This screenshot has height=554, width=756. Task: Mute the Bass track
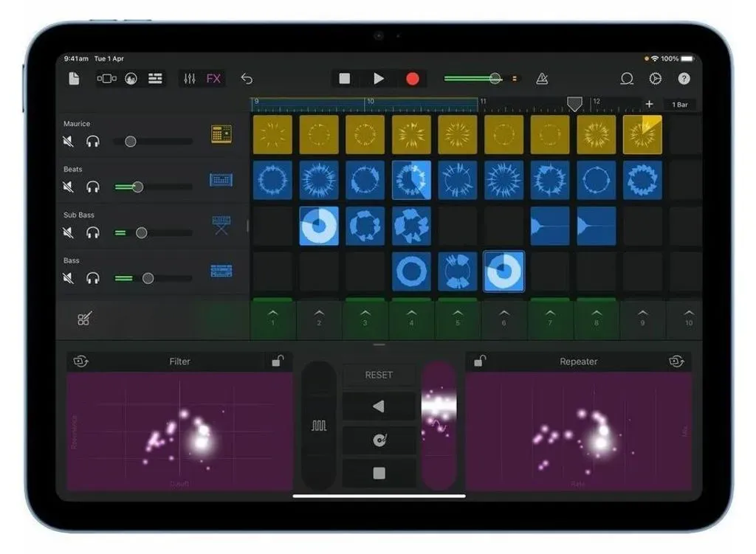click(68, 278)
